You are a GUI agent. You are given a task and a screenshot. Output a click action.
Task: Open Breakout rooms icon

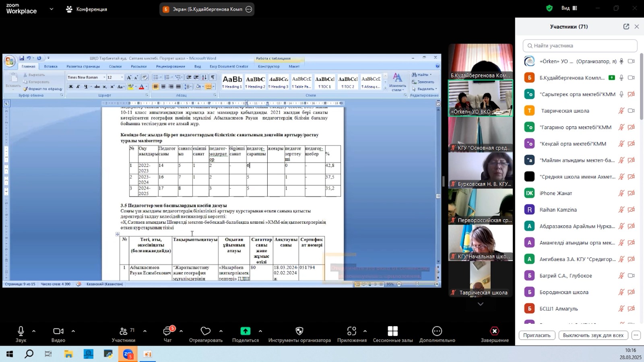[392, 331]
